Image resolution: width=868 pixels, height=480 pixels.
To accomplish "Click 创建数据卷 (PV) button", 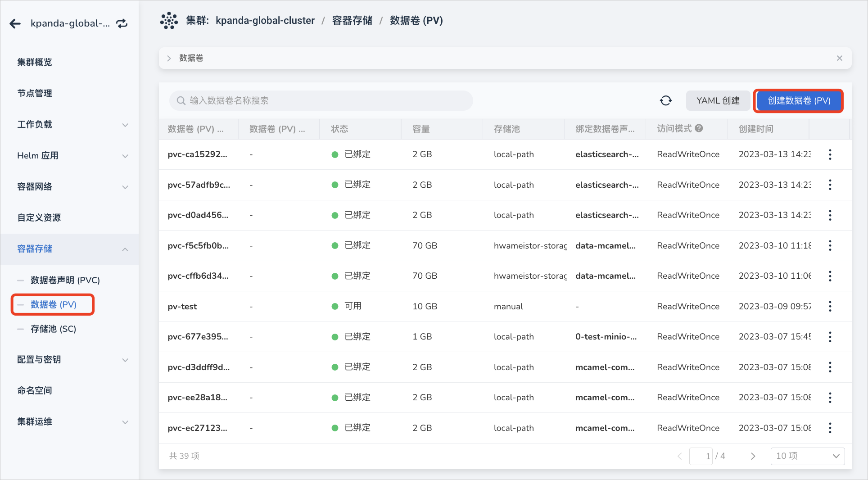I will tap(799, 100).
